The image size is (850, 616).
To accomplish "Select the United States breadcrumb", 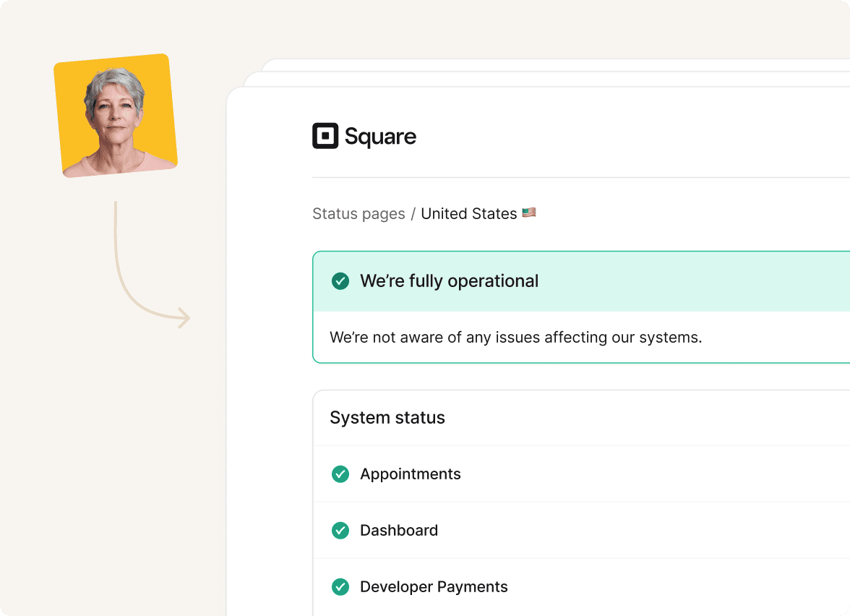I will [x=469, y=214].
